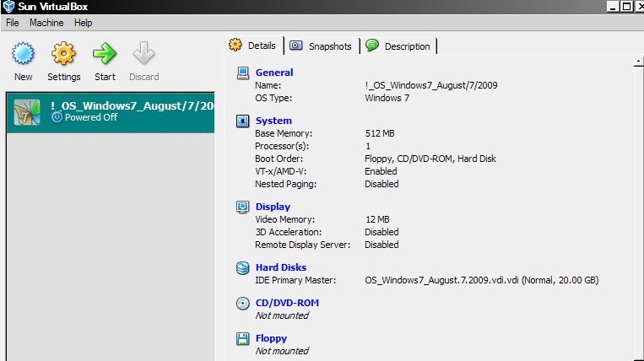Click the Details tab gear icon

point(235,45)
